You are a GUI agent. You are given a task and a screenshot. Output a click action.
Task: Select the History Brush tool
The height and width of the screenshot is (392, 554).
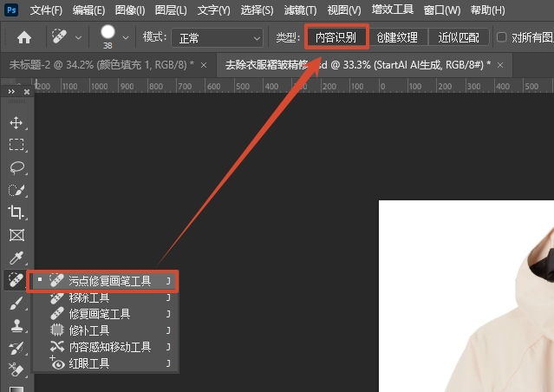tap(16, 348)
